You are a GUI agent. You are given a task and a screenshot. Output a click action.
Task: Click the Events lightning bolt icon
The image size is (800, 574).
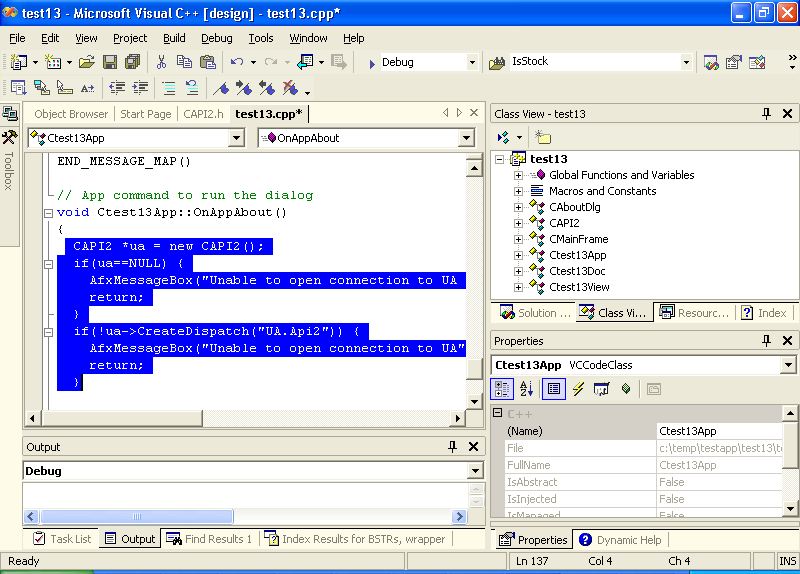tap(578, 389)
